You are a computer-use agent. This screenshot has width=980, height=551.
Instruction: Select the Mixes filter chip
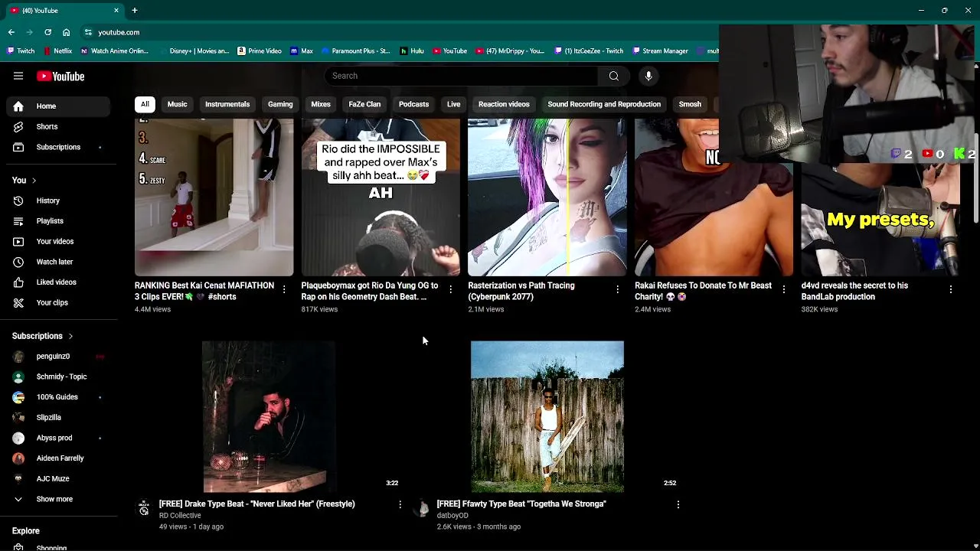[x=321, y=104]
